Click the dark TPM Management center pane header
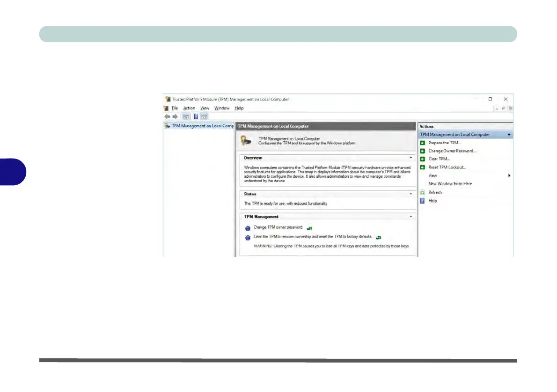 (326, 126)
